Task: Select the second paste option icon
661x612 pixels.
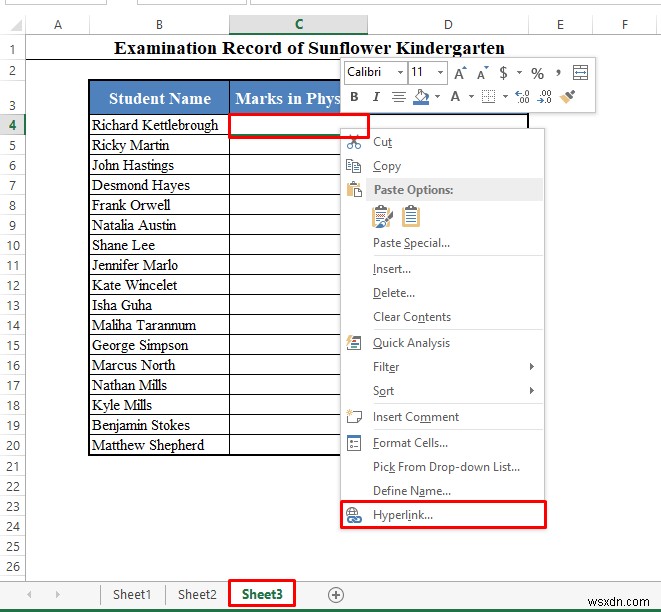Action: [x=411, y=216]
